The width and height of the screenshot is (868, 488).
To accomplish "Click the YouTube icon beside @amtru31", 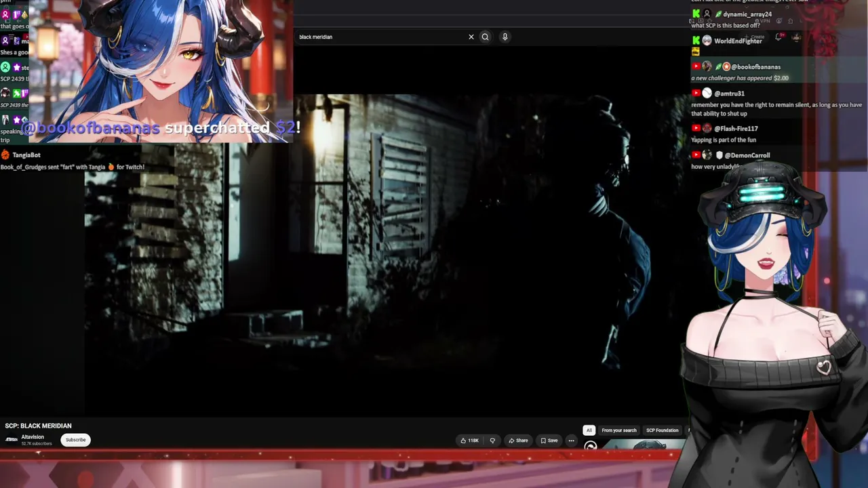I will tap(696, 93).
